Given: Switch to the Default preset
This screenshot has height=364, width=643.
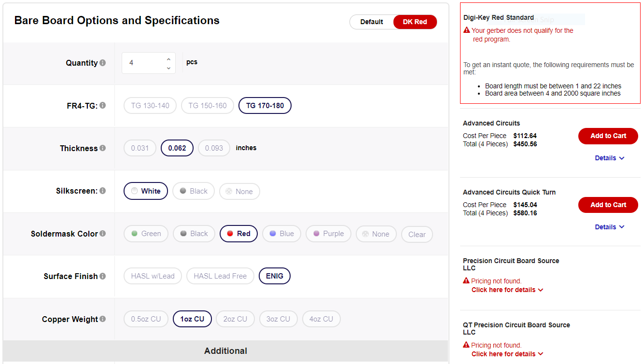Looking at the screenshot, I should coord(371,22).
